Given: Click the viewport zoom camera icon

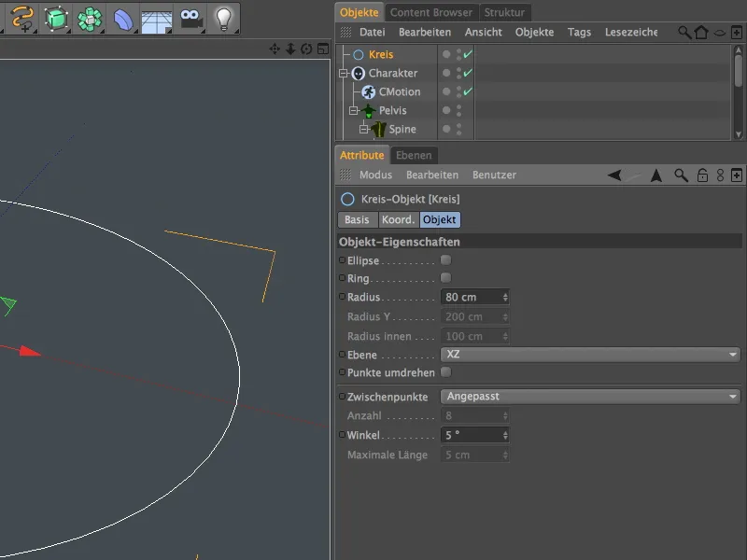Looking at the screenshot, I should (290, 49).
